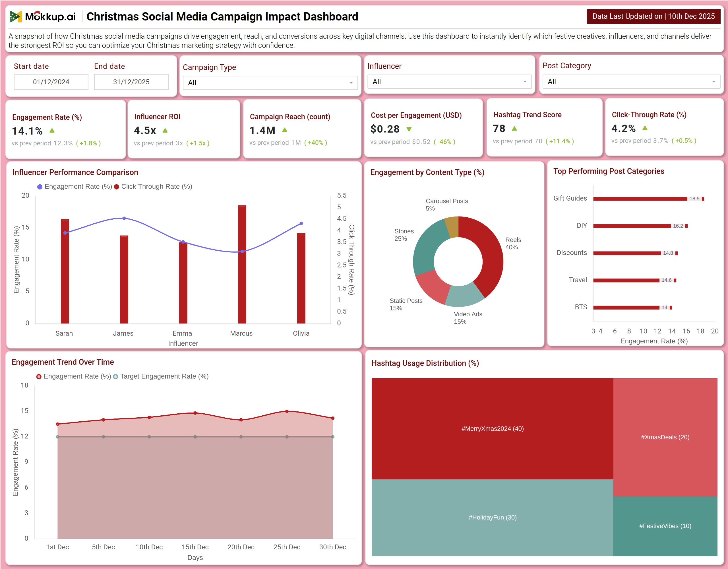
Task: Click the Mokkup.ai logo icon
Action: tap(16, 16)
